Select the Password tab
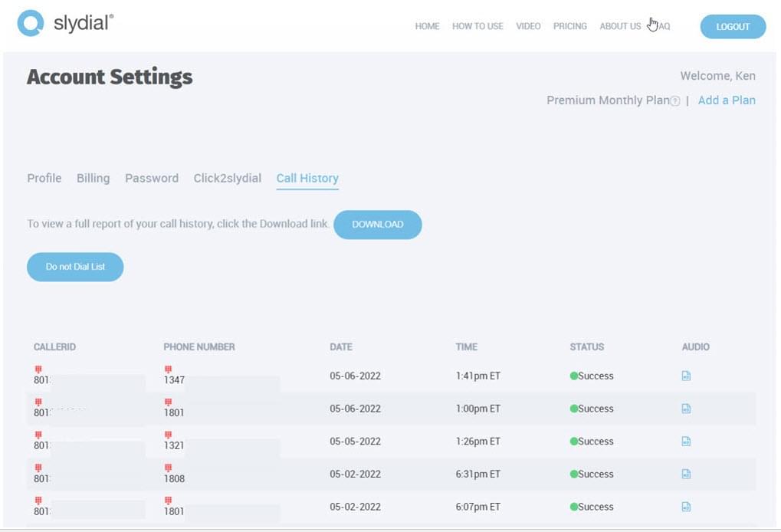The width and height of the screenshot is (781, 532). click(152, 178)
